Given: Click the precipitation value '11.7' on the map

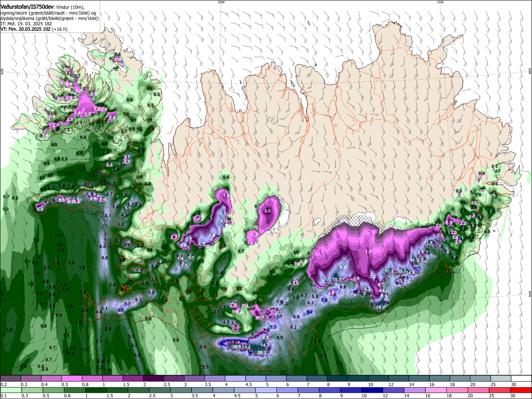Looking at the screenshot, I should [428, 243].
